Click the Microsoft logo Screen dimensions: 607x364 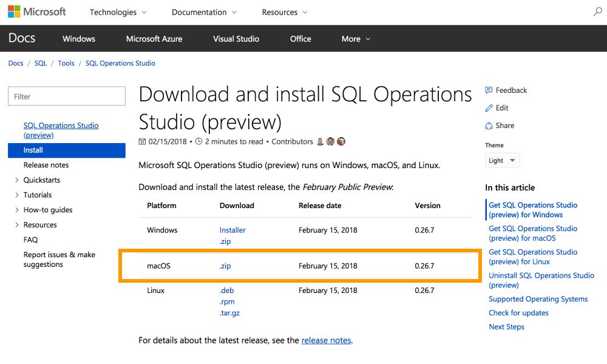[x=36, y=12]
